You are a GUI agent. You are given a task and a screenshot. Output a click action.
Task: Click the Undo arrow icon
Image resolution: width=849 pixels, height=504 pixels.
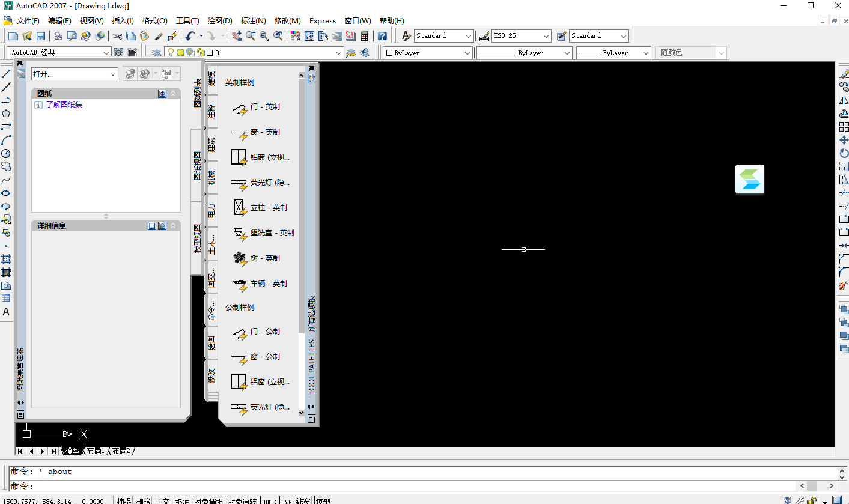click(190, 36)
